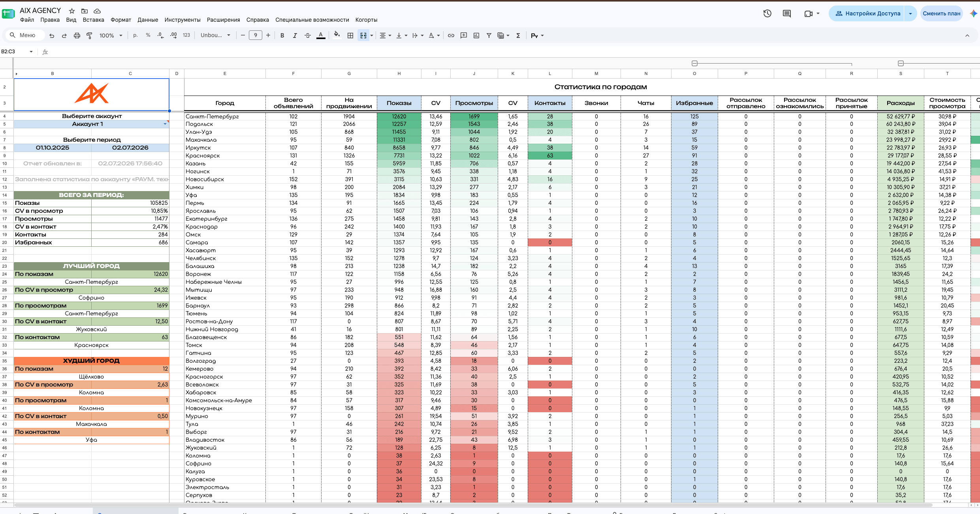Click the print icon in toolbar
The image size is (980, 514).
[77, 36]
